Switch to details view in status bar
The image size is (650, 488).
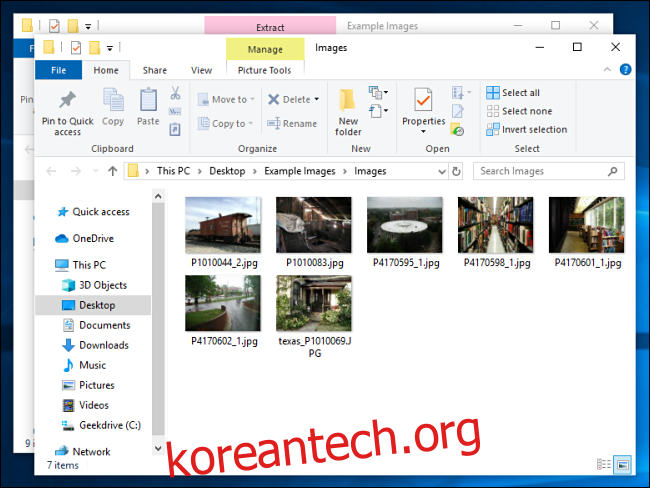pos(604,465)
